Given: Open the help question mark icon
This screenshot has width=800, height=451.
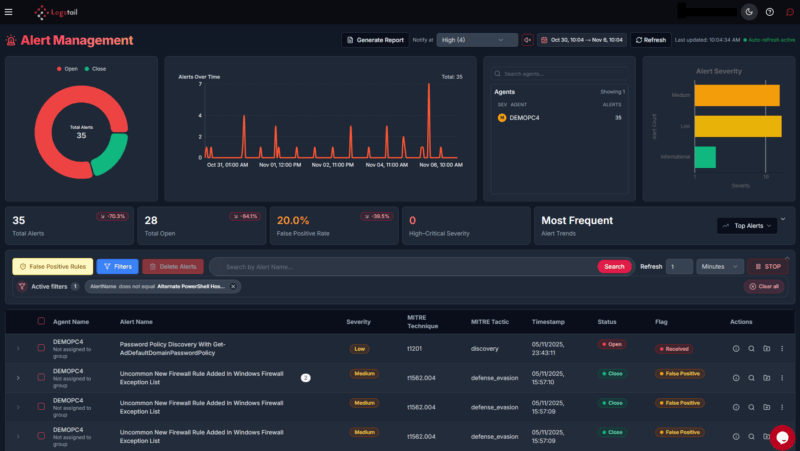Looking at the screenshot, I should [x=770, y=12].
